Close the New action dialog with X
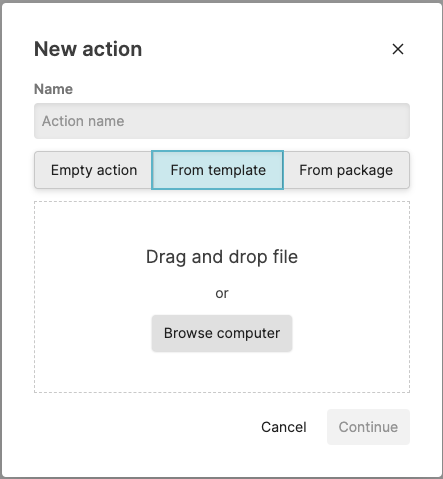Screen dimensions: 443x479 (x=398, y=49)
